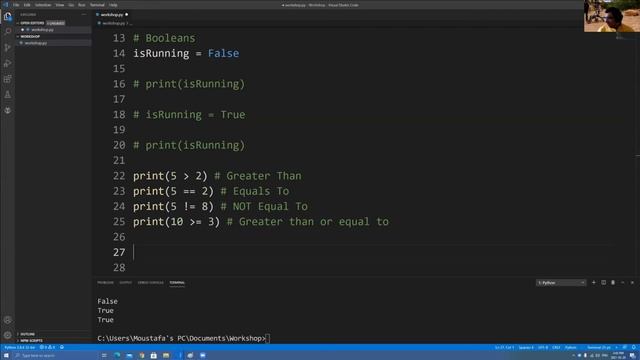This screenshot has height=360, width=640.
Task: Open the Run menu
Action: coord(82,5)
